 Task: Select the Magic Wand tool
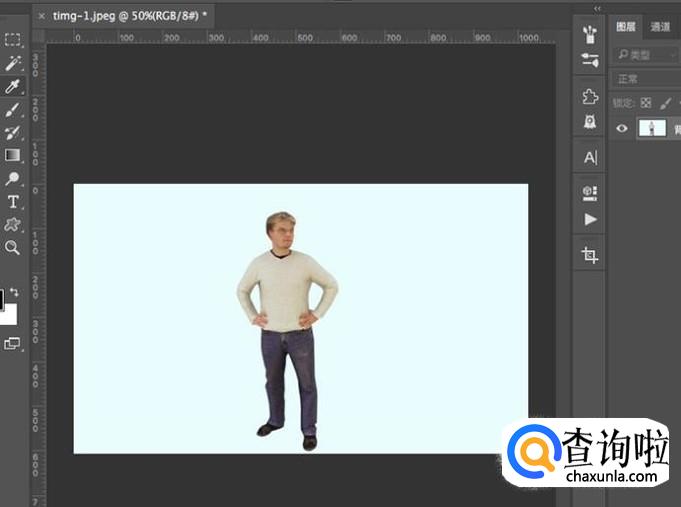(x=12, y=63)
